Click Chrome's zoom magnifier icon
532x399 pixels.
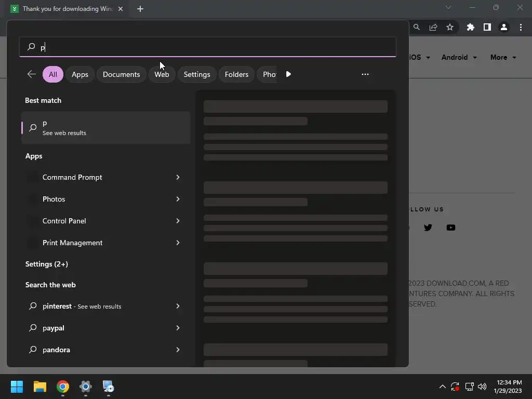[x=417, y=27]
